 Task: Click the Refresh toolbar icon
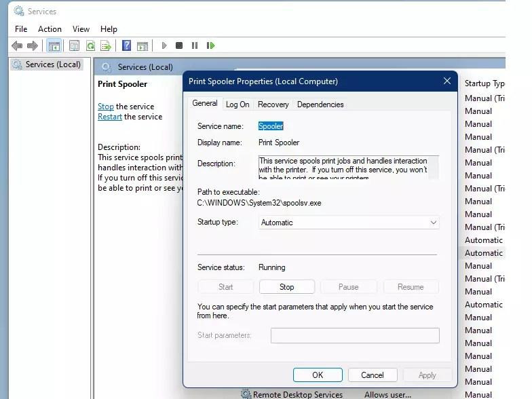tap(90, 45)
